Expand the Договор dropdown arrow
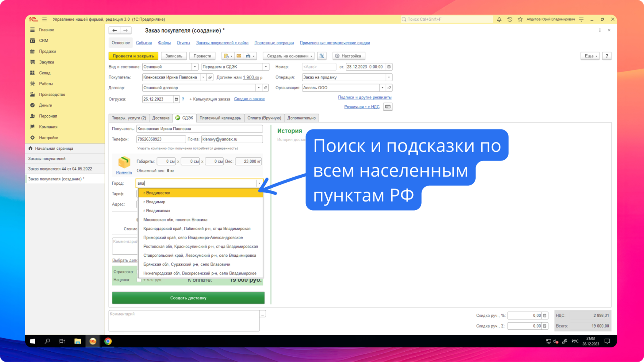Screen dimensions: 644x362 coord(259,88)
